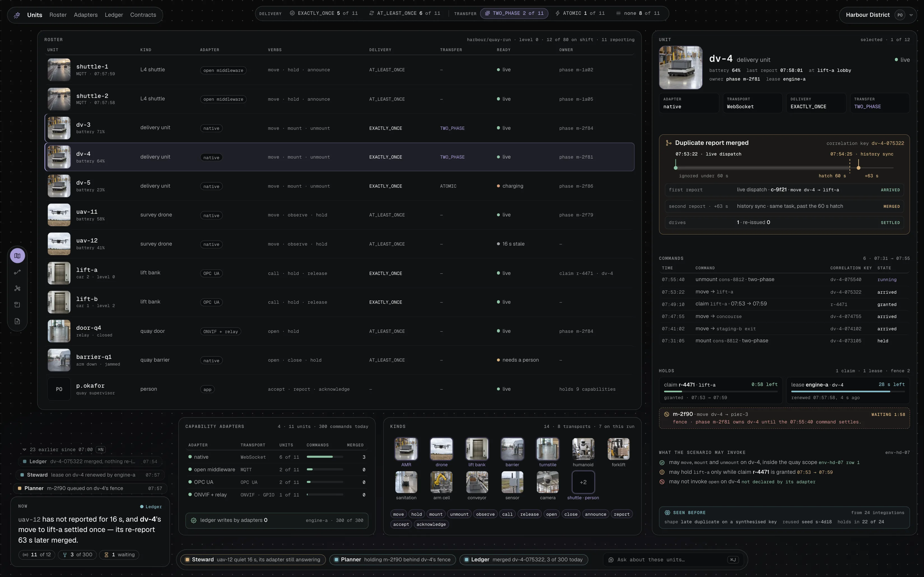The width and height of the screenshot is (924, 577).
Task: Click the Ledger merged dv-4-075322 chip
Action: (x=524, y=559)
